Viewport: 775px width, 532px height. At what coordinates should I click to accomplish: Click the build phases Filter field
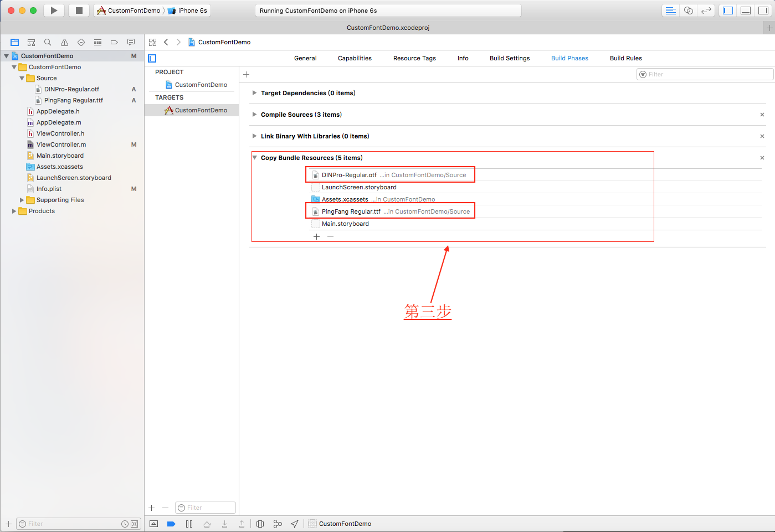point(706,74)
